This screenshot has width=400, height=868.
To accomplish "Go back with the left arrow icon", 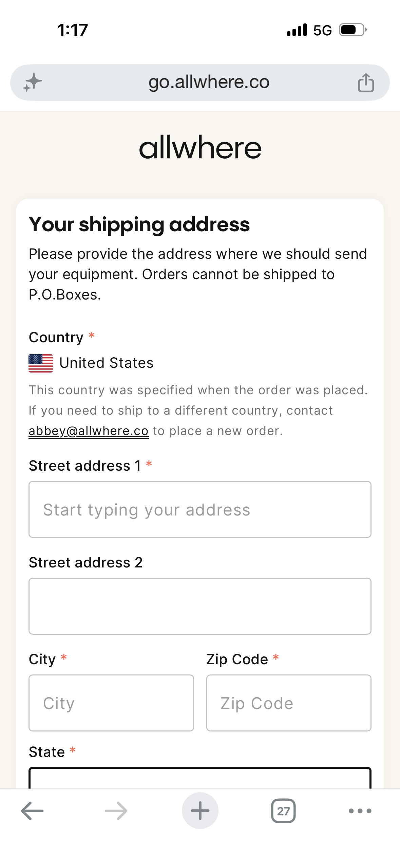I will click(32, 811).
